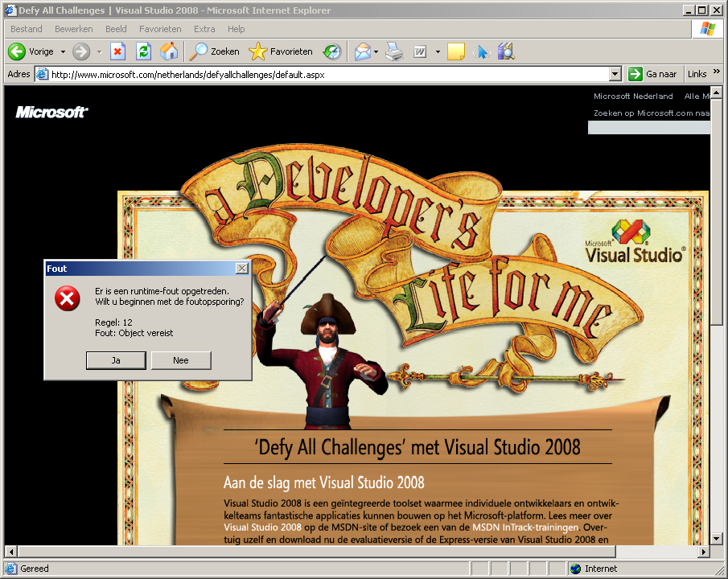Viewport: 728px width, 579px height.
Task: Click the Microsoft logo on the page
Action: pyautogui.click(x=51, y=112)
